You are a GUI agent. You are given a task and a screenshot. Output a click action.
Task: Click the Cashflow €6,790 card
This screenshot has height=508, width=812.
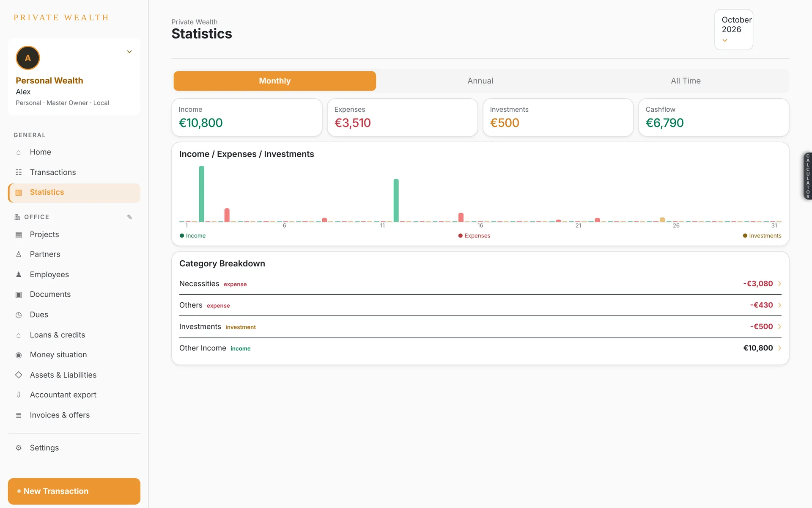coord(713,117)
